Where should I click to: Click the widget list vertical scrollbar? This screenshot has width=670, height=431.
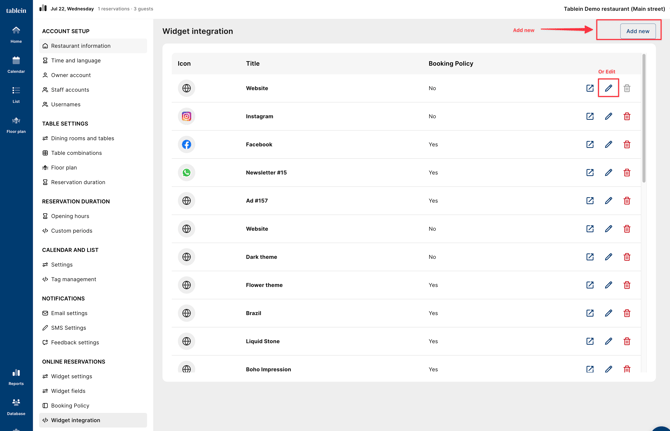tap(644, 118)
